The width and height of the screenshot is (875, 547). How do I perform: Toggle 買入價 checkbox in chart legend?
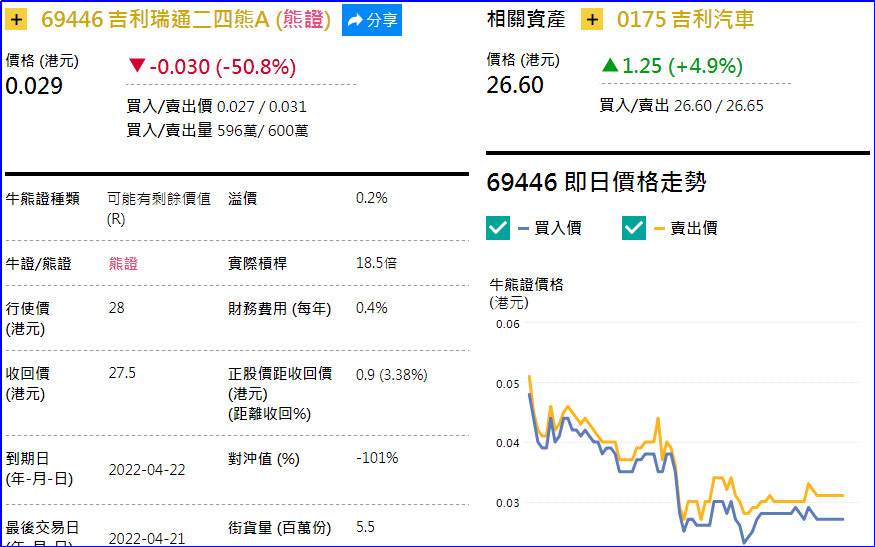[x=498, y=228]
